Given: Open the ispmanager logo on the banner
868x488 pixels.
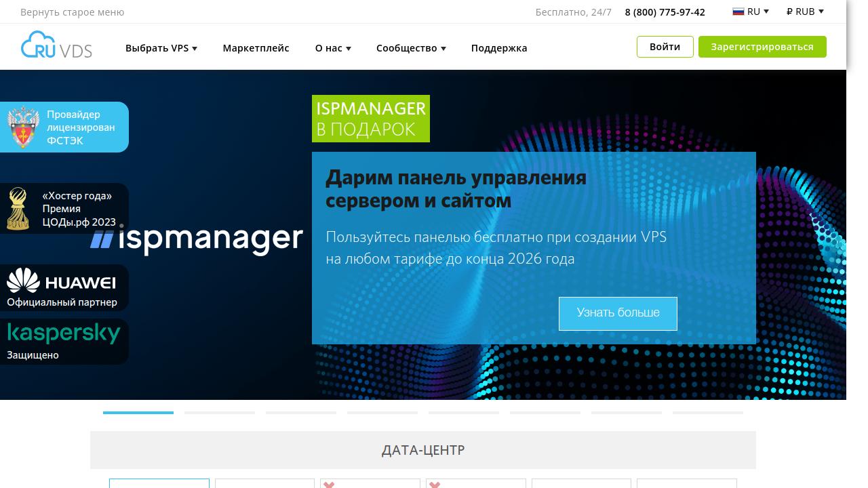Looking at the screenshot, I should click(197, 239).
